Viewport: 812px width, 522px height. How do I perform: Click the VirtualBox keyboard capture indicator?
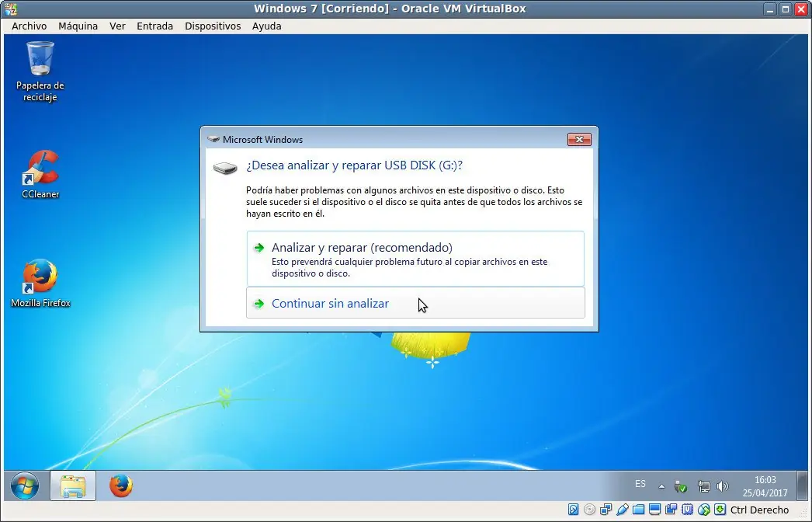pos(720,510)
